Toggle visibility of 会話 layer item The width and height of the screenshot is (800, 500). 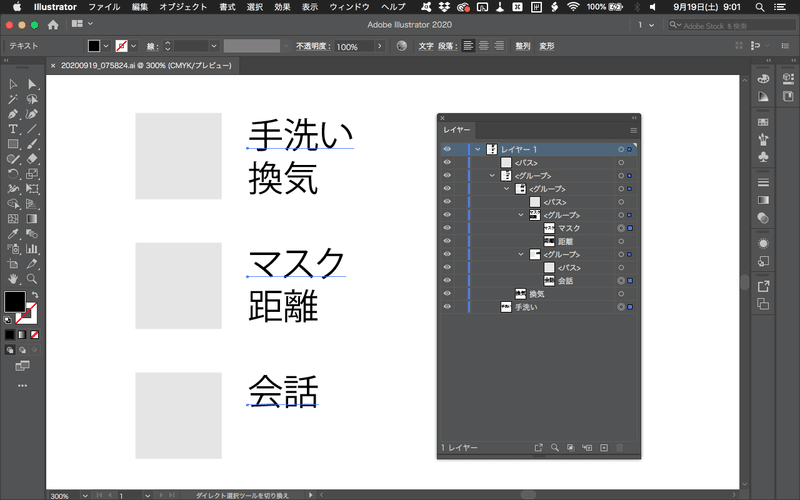coord(447,281)
